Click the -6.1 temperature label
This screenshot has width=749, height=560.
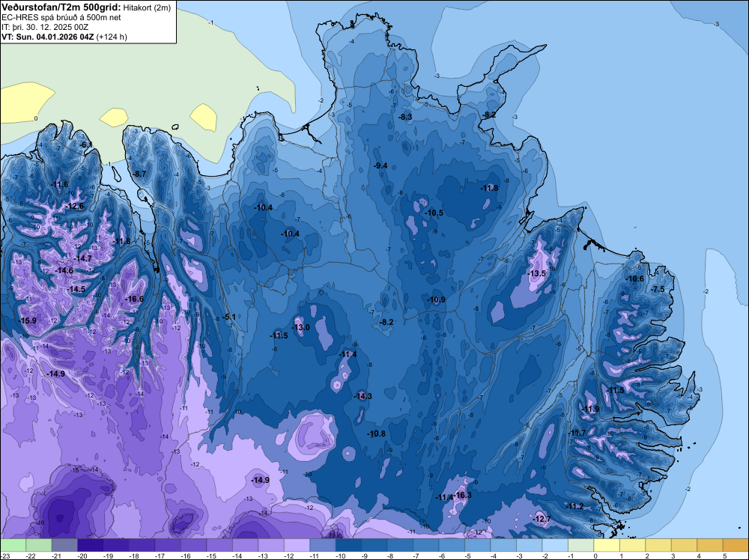pos(86,144)
